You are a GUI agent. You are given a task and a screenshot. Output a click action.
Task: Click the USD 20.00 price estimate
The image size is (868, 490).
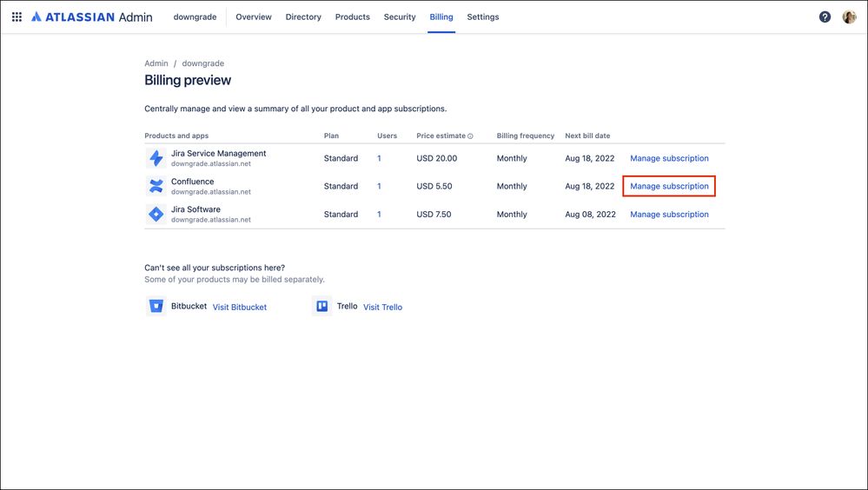(x=437, y=158)
